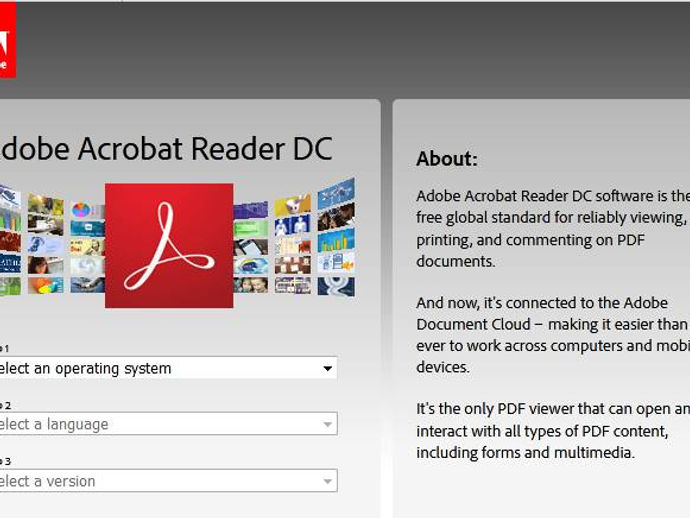Open the 'Select an operating system' dropdown
Image resolution: width=690 pixels, height=518 pixels.
169,368
